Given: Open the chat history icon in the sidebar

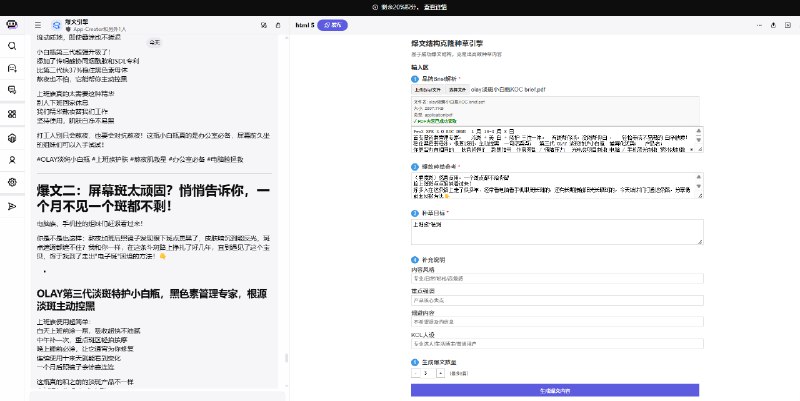Looking at the screenshot, I should click(x=12, y=90).
